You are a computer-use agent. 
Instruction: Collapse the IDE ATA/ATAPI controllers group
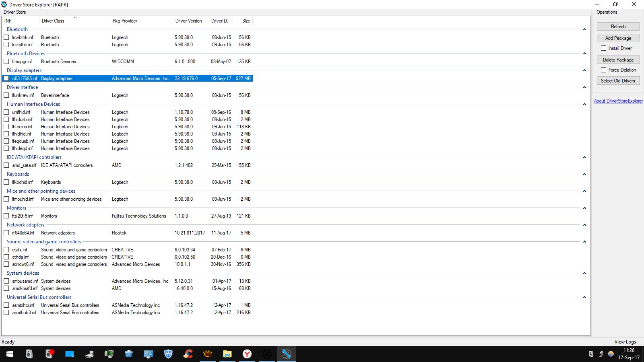pos(584,157)
